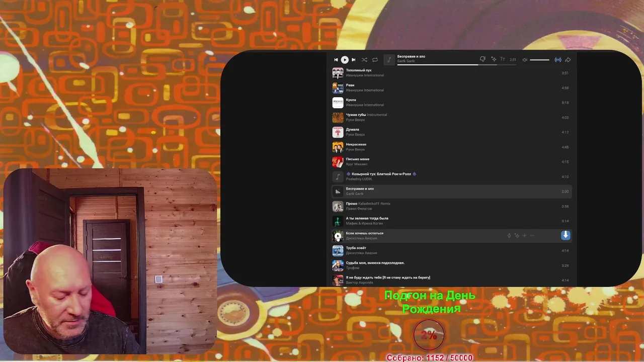Open artist Мафик & Ирина Коган

[x=364, y=223]
